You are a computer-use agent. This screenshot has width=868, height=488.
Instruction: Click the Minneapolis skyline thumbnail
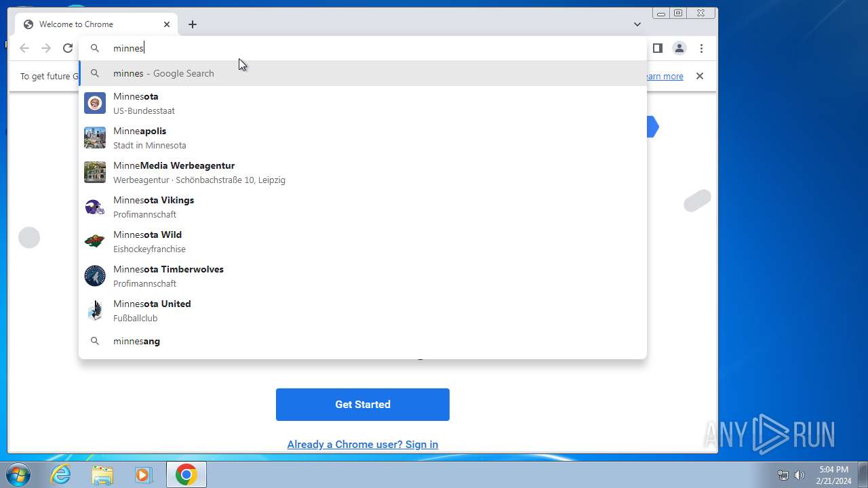click(x=95, y=138)
